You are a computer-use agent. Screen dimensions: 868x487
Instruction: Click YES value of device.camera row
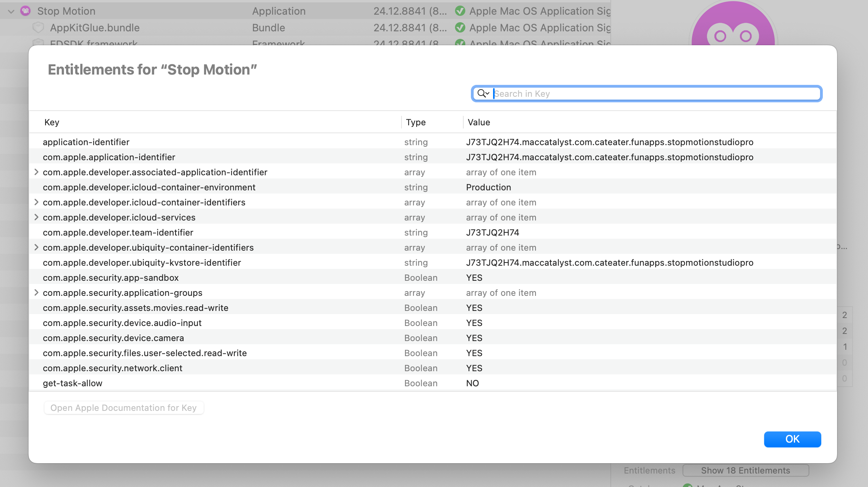click(x=474, y=338)
